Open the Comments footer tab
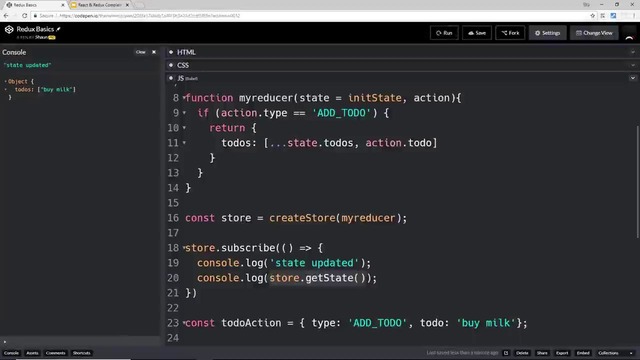This screenshot has height=360, width=640. click(x=56, y=353)
